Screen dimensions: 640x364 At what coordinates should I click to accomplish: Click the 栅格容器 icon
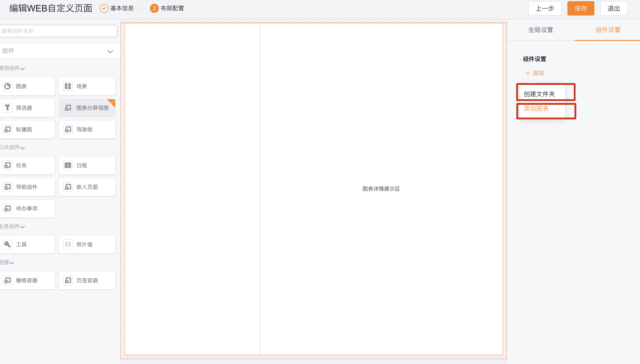(7, 280)
